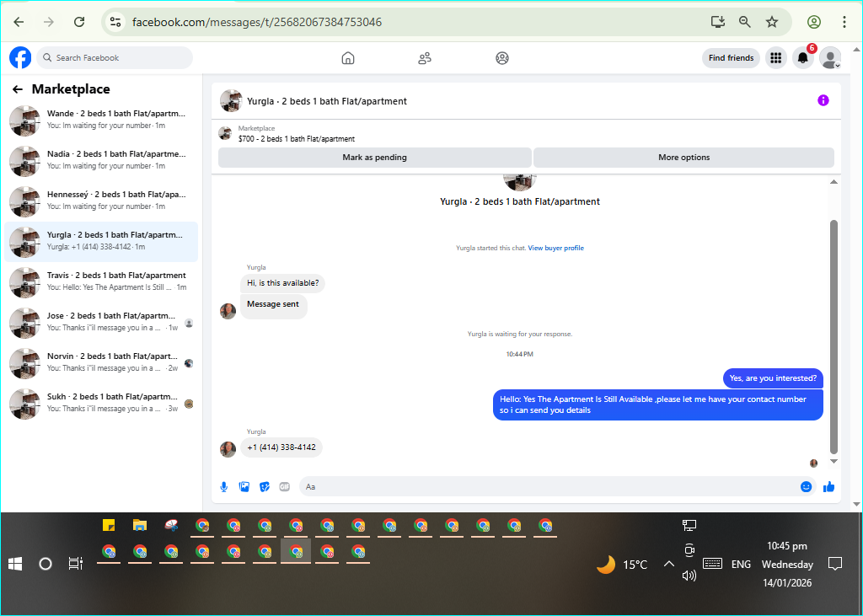Open the Home feed icon
Image resolution: width=863 pixels, height=616 pixels.
pyautogui.click(x=348, y=58)
